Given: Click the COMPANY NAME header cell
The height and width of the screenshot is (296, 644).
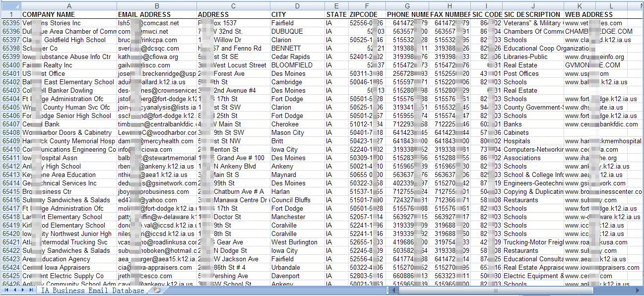Looking at the screenshot, I should pos(69,14).
